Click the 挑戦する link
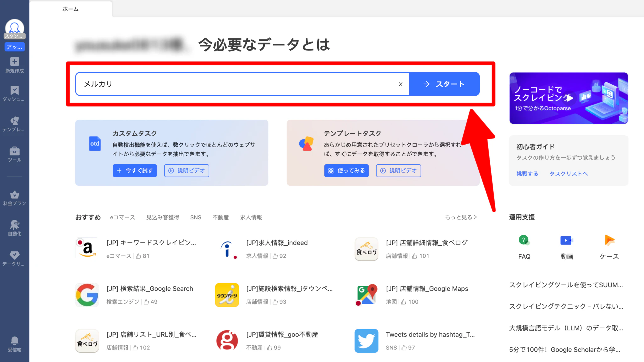644x362 pixels. point(527,174)
